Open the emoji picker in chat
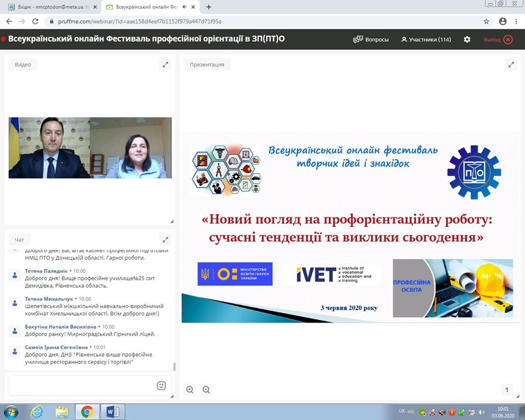 click(161, 386)
